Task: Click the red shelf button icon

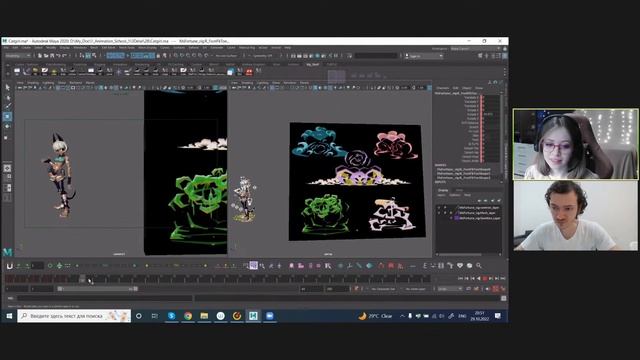Action: tap(249, 72)
